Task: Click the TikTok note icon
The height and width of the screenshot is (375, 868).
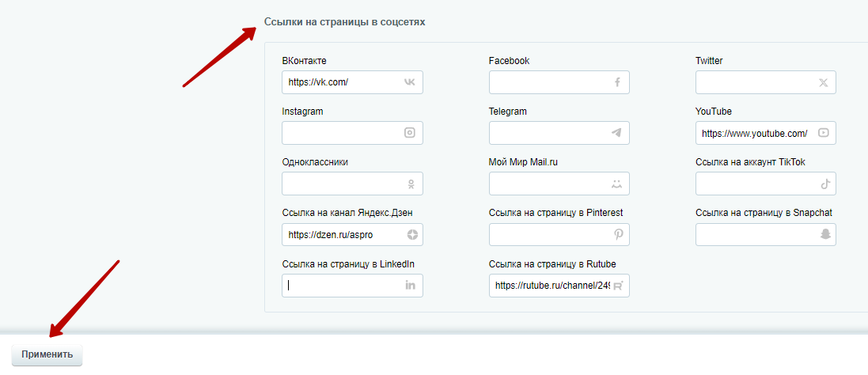Action: click(825, 184)
